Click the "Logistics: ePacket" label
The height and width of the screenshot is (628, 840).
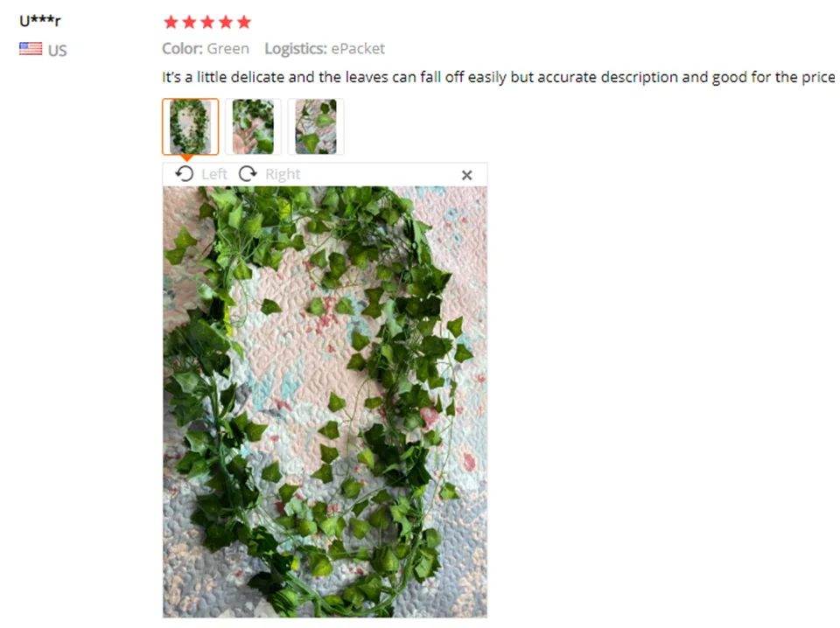coord(325,49)
